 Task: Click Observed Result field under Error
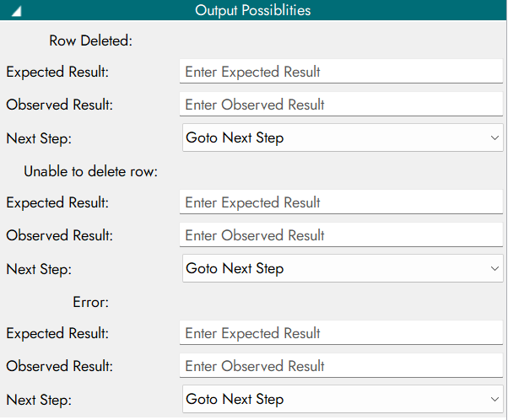(x=341, y=366)
